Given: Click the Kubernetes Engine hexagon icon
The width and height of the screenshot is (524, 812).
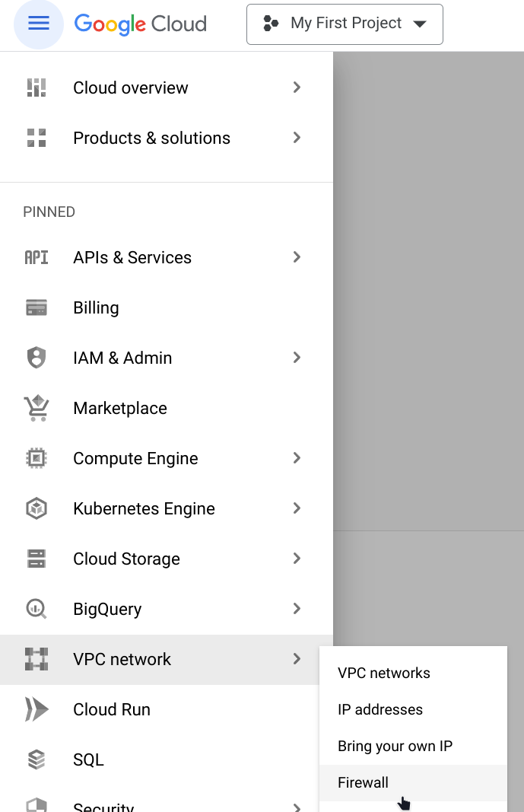Looking at the screenshot, I should 37,508.
